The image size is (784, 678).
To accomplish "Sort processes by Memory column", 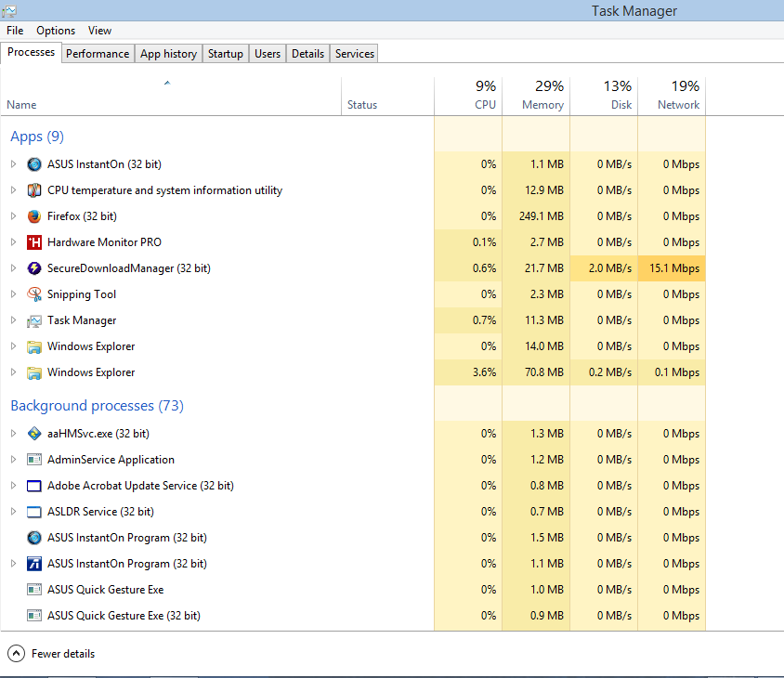I will pyautogui.click(x=536, y=97).
